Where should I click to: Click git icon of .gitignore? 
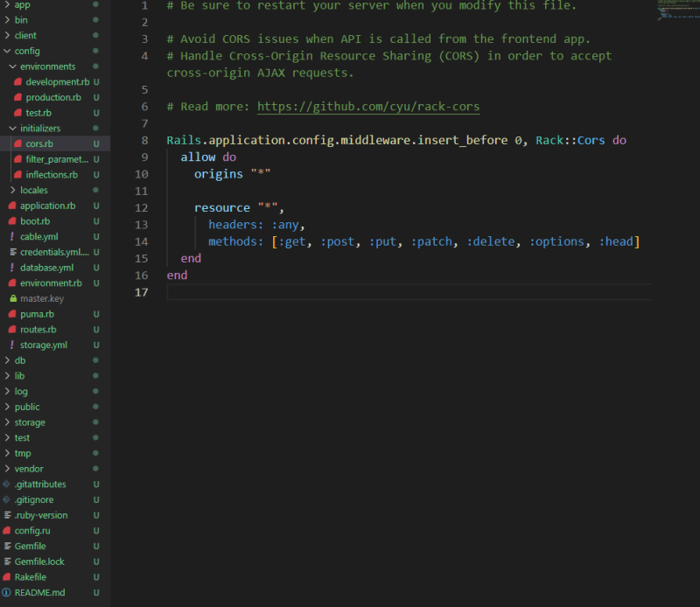tap(6, 499)
